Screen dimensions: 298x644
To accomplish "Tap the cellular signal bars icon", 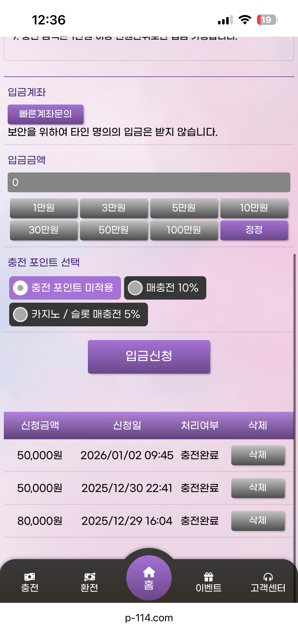I will [225, 20].
